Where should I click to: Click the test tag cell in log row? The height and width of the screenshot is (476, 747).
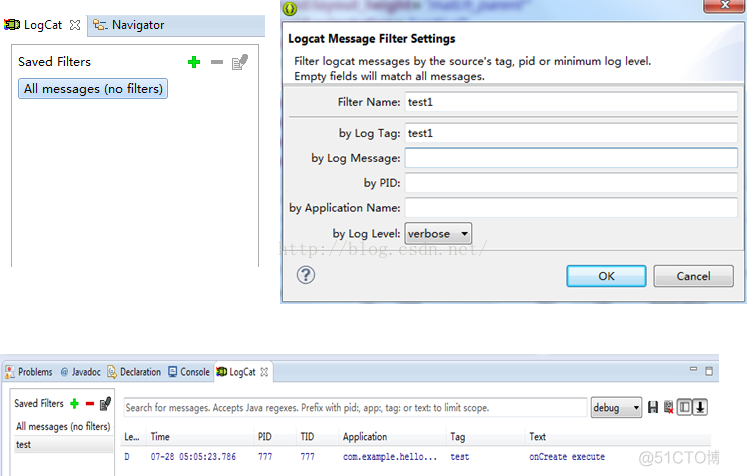coord(460,457)
